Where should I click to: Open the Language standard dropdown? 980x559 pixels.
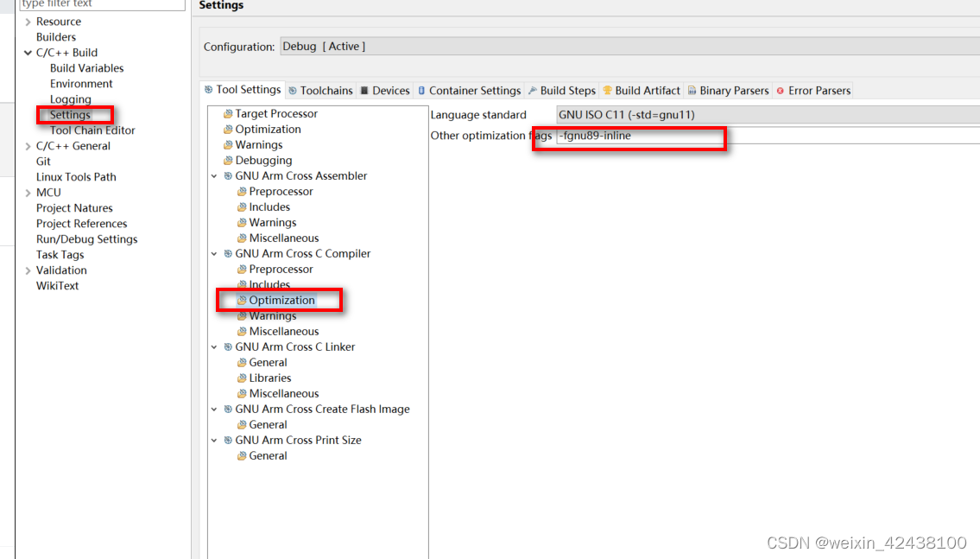click(734, 114)
